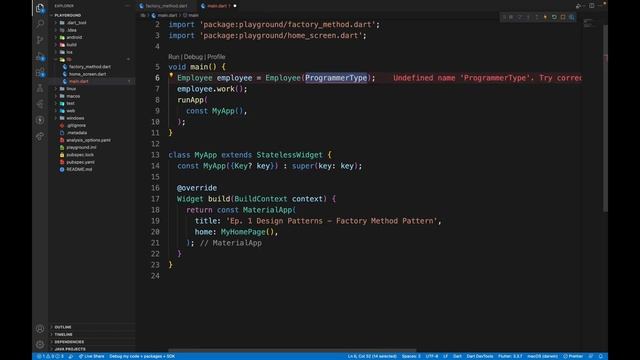The width and height of the screenshot is (640, 360).
Task: Click the notifications bell in status bar
Action: 600,356
